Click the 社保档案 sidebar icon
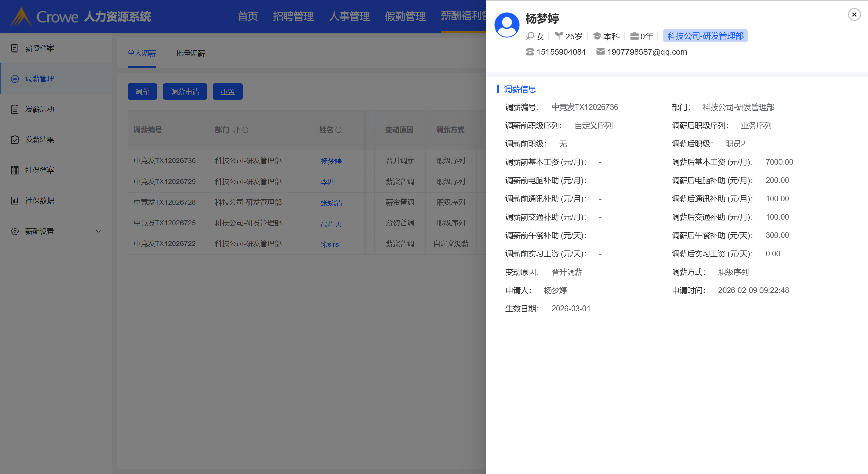This screenshot has width=868, height=474. pos(15,170)
